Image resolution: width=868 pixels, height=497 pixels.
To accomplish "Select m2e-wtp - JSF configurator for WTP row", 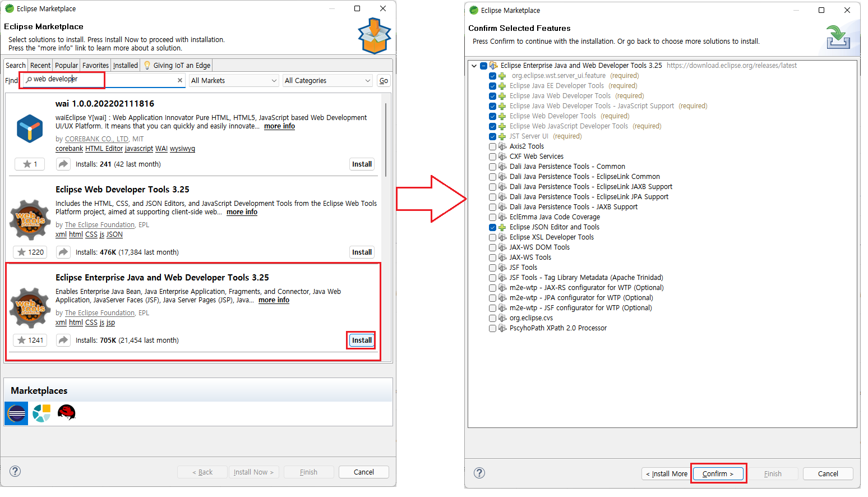I will pyautogui.click(x=580, y=308).
